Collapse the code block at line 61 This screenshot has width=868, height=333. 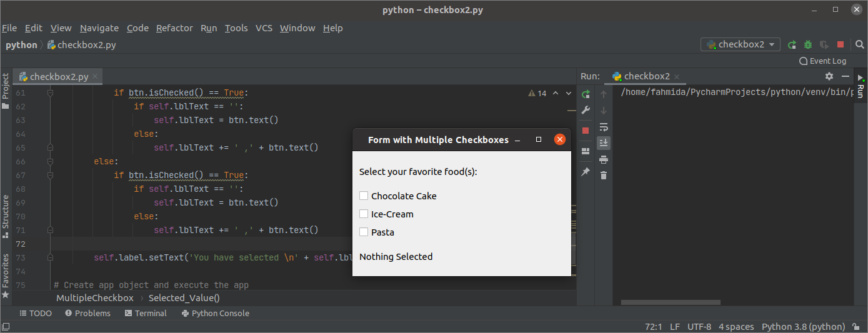coord(51,93)
